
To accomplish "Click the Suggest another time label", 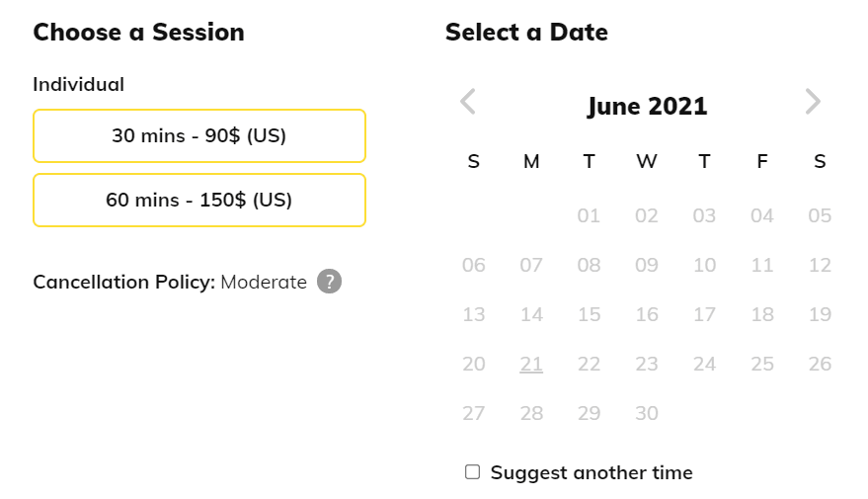I will point(592,472).
